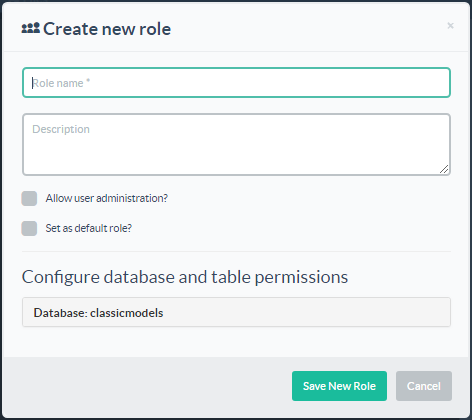472x420 pixels.
Task: Enable Allow user administration checkbox
Action: click(29, 198)
